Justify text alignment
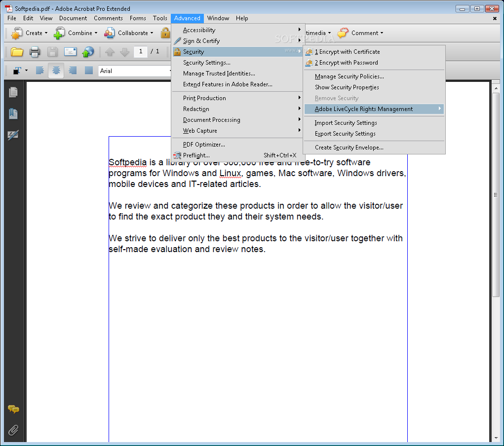The height and width of the screenshot is (446, 504). pos(89,71)
